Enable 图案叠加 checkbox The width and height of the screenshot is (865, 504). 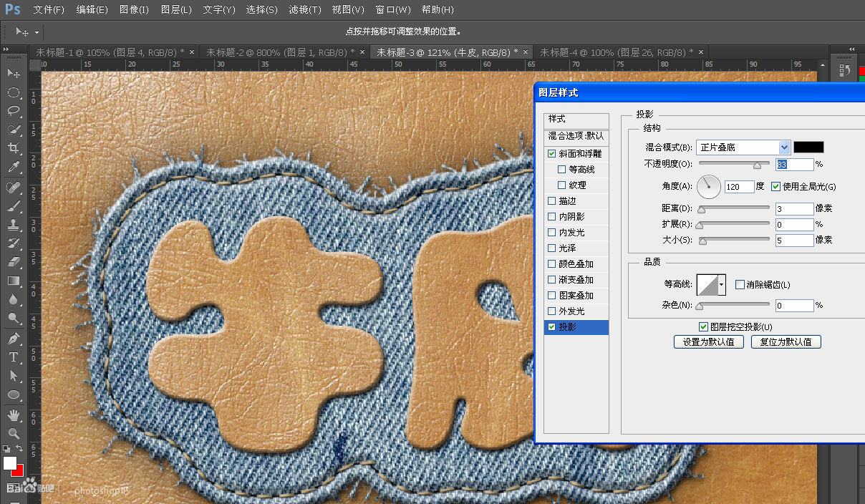coord(551,296)
